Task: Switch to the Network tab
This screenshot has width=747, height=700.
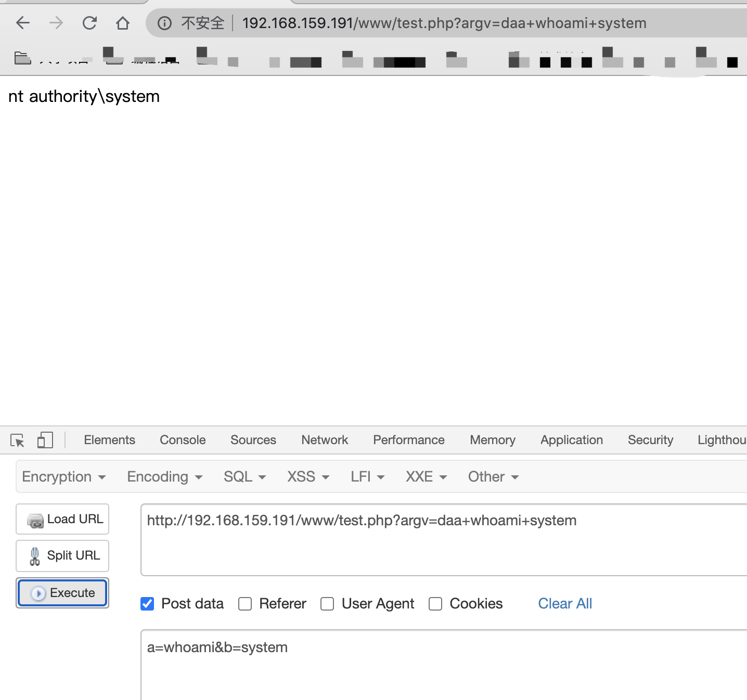Action: pos(325,440)
